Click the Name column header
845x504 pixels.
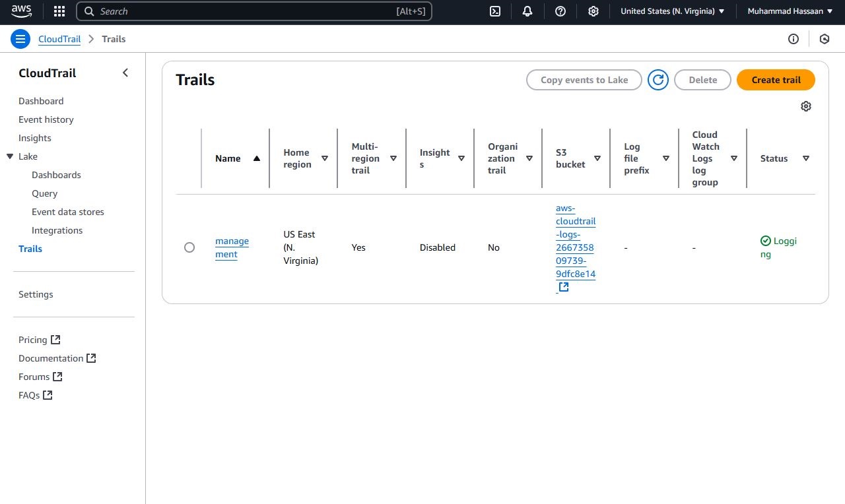(x=228, y=158)
